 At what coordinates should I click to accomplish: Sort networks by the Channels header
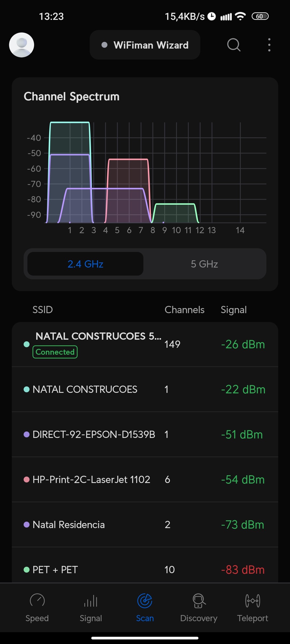tap(184, 310)
